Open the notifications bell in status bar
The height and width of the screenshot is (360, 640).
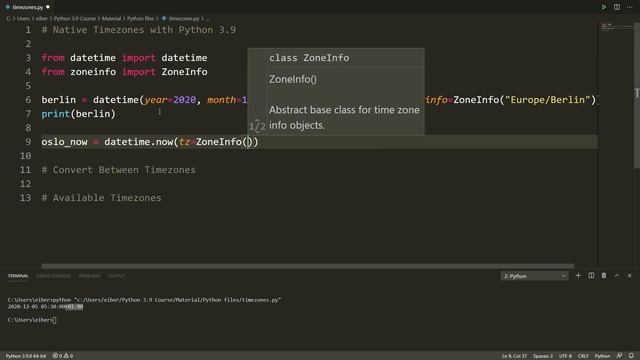click(631, 356)
